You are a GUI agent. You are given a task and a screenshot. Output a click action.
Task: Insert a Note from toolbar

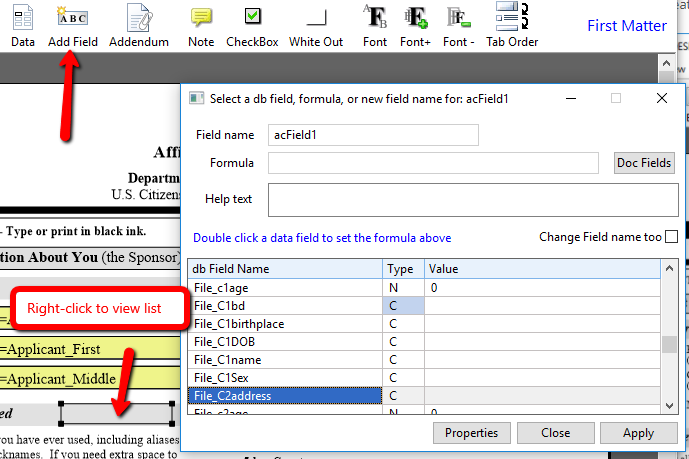[201, 25]
